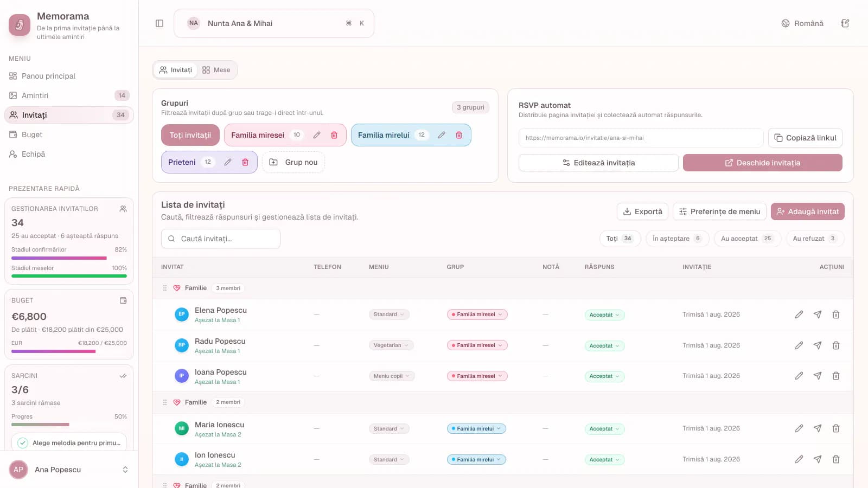Send invitation to Elena Popescu

pyautogui.click(x=818, y=314)
